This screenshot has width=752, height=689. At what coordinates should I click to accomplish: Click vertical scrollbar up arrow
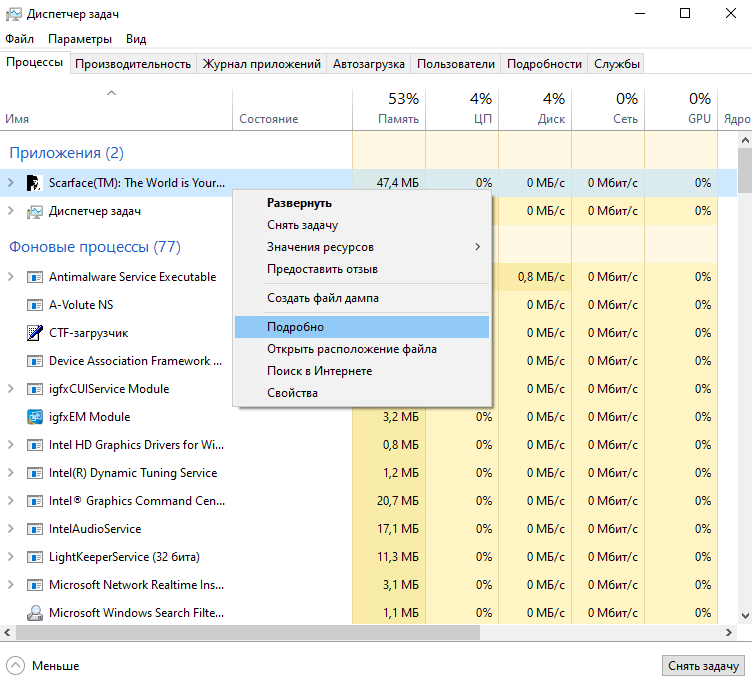[x=745, y=140]
